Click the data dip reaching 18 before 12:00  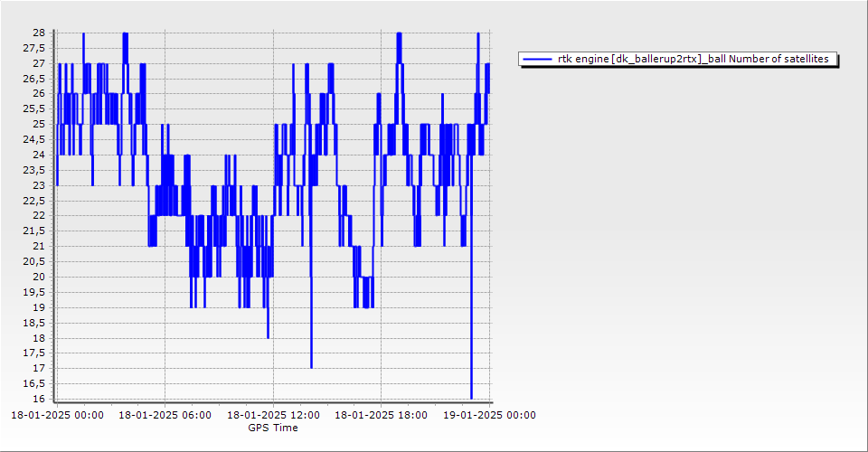pyautogui.click(x=268, y=335)
